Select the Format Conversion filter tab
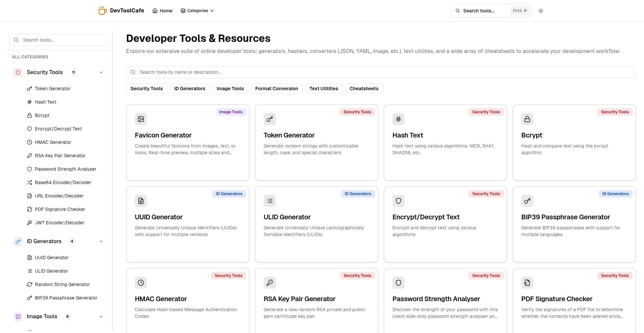This screenshot has height=333, width=644. tap(276, 89)
